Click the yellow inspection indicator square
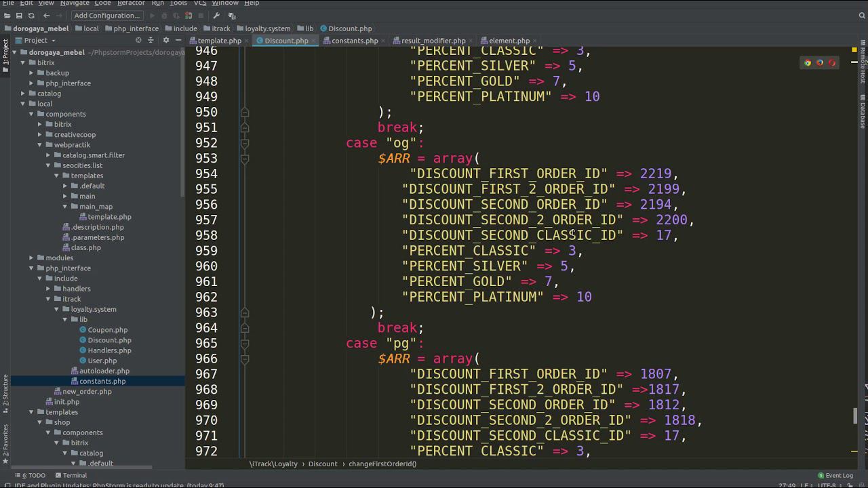The height and width of the screenshot is (488, 868). point(854,50)
